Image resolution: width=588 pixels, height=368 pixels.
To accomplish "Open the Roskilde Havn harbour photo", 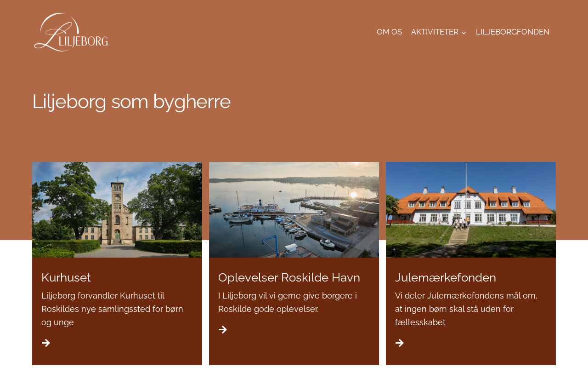I will pyautogui.click(x=294, y=210).
